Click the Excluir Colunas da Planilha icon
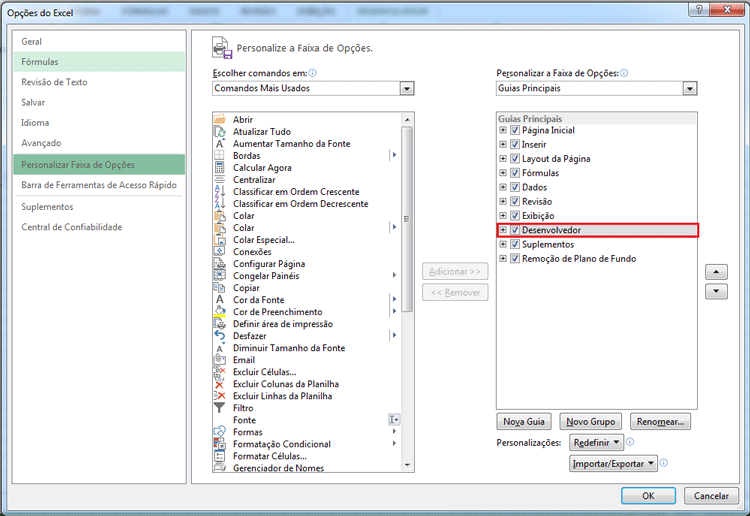The image size is (750, 516). coord(220,384)
